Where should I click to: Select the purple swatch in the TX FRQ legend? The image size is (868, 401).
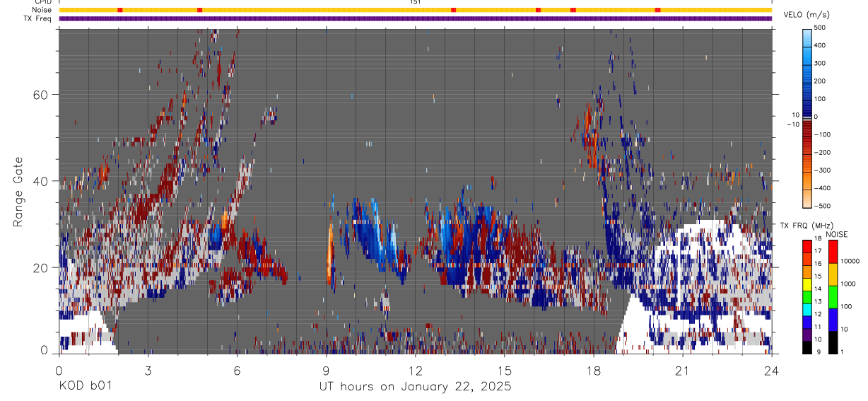point(807,333)
